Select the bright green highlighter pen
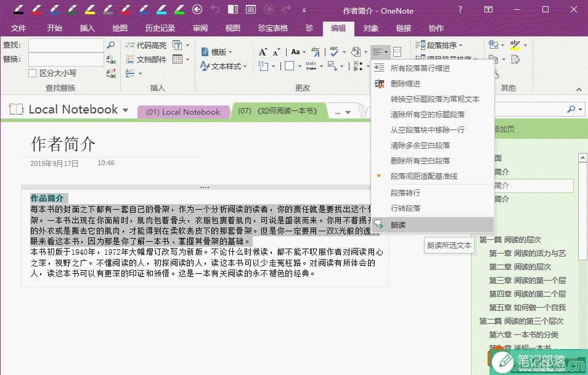 tap(179, 9)
